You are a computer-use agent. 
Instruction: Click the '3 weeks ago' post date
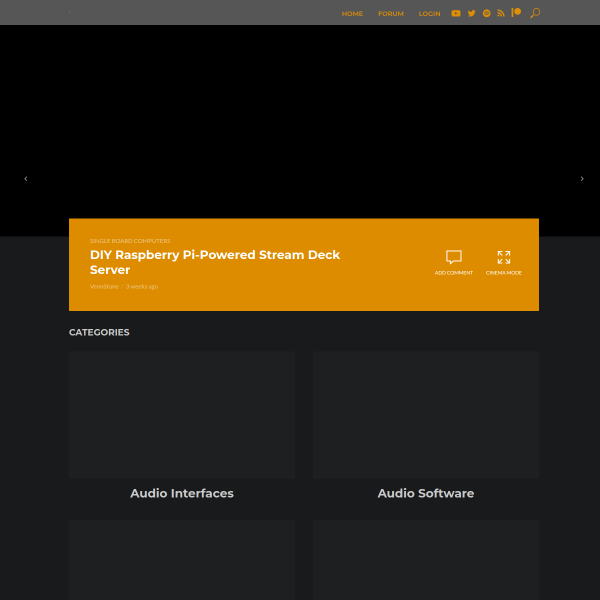coord(142,287)
